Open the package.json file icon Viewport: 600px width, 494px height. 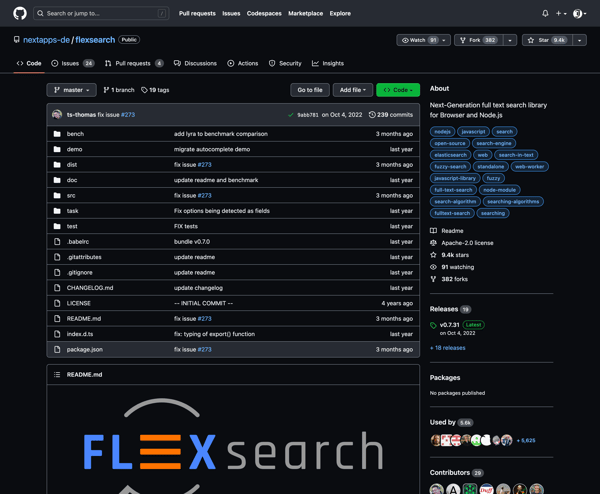[x=57, y=349]
